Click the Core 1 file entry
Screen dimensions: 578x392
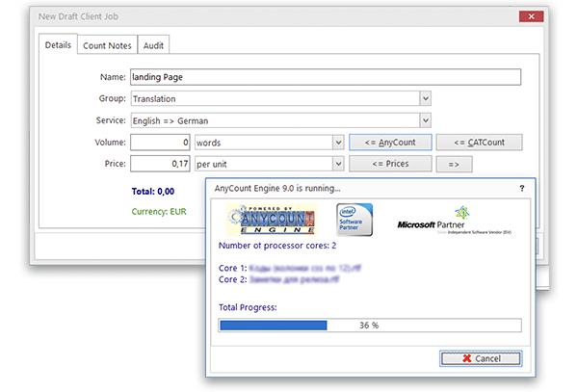pos(290,268)
